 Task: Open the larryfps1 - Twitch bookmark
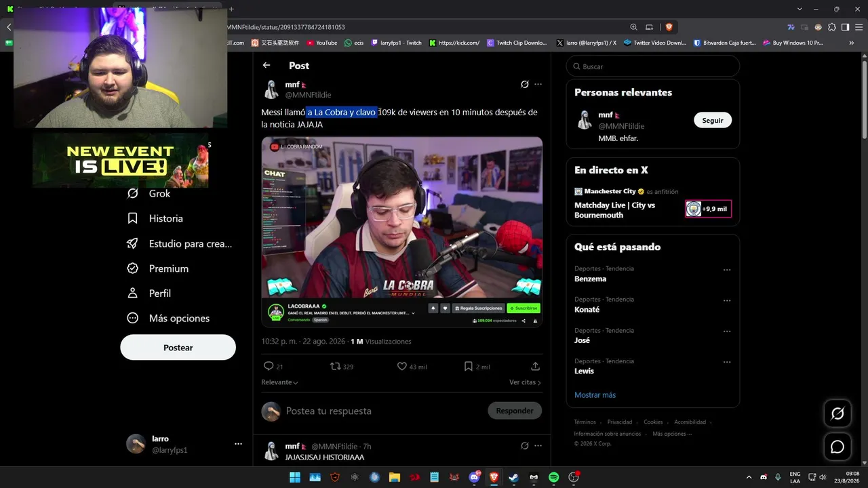point(396,43)
